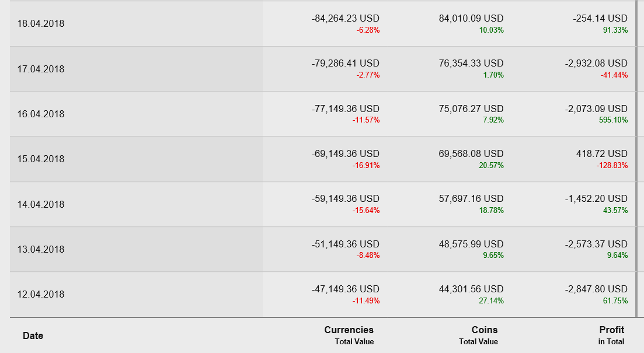
Task: Click the Profit in Total header
Action: tap(611, 335)
